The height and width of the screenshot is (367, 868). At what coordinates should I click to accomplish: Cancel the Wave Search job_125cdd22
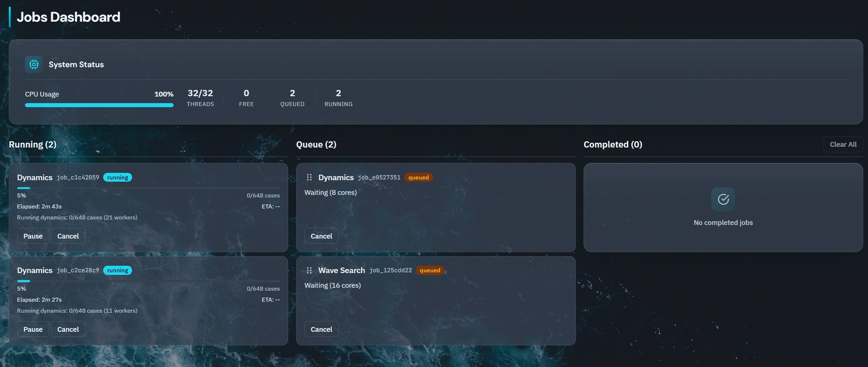(x=321, y=329)
